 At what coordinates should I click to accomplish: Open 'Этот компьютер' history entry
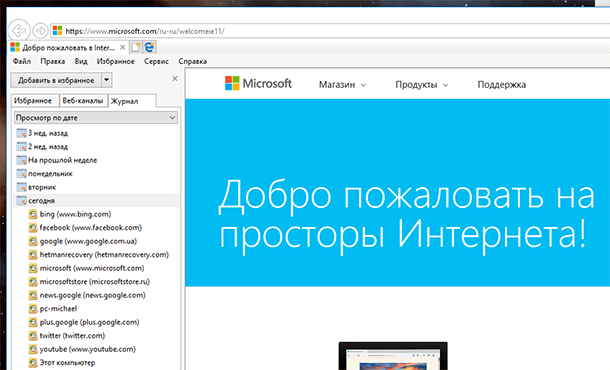point(67,363)
